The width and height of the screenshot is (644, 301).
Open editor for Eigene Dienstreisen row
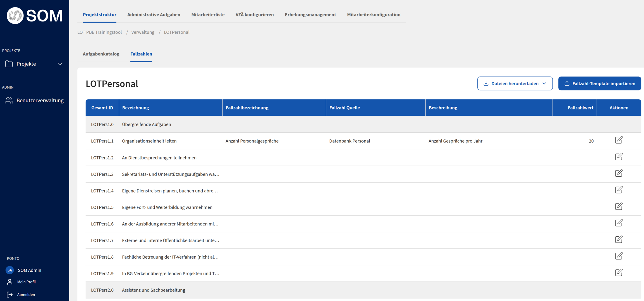619,190
